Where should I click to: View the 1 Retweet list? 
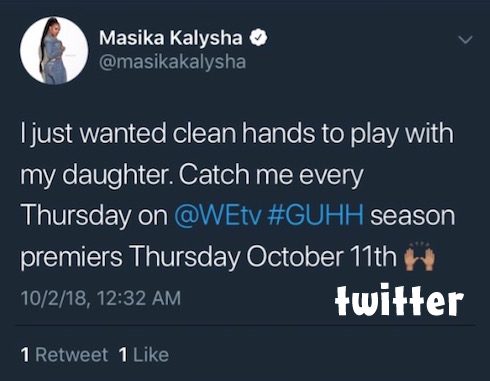(64, 355)
